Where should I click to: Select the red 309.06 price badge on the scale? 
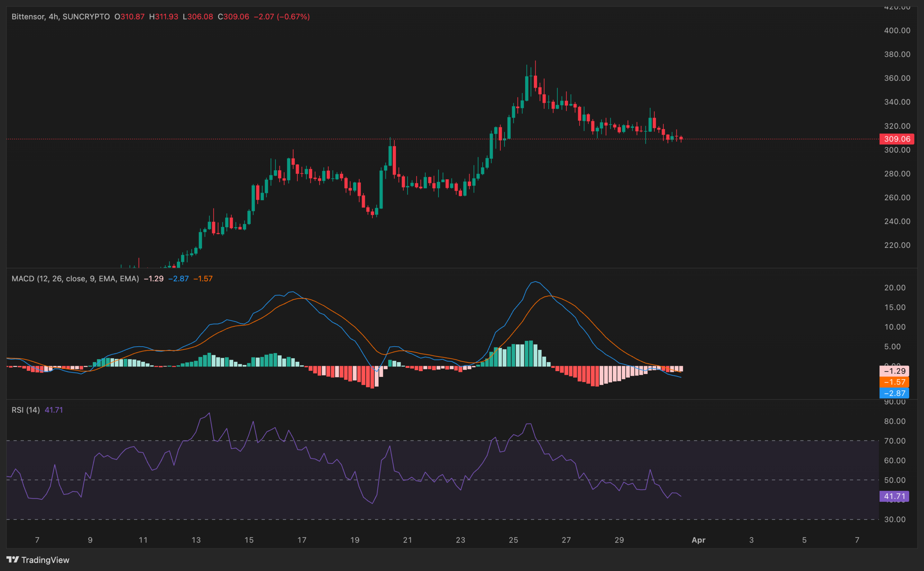point(896,139)
